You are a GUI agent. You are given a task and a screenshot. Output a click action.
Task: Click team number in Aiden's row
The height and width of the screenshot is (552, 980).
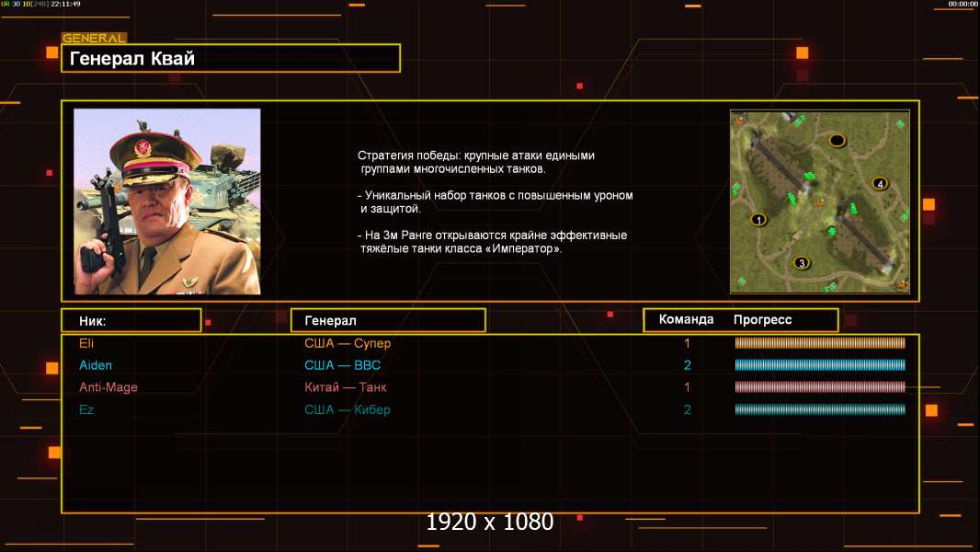coord(688,365)
